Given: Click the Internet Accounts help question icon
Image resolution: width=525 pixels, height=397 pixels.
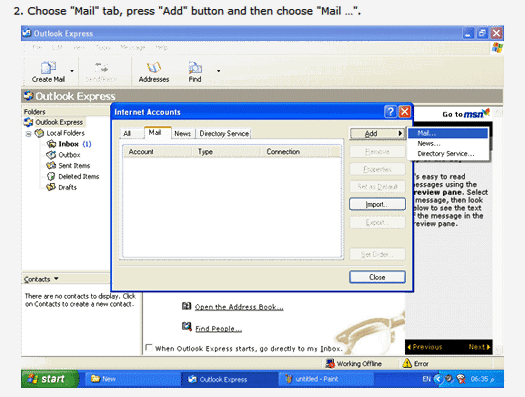Looking at the screenshot, I should click(390, 111).
